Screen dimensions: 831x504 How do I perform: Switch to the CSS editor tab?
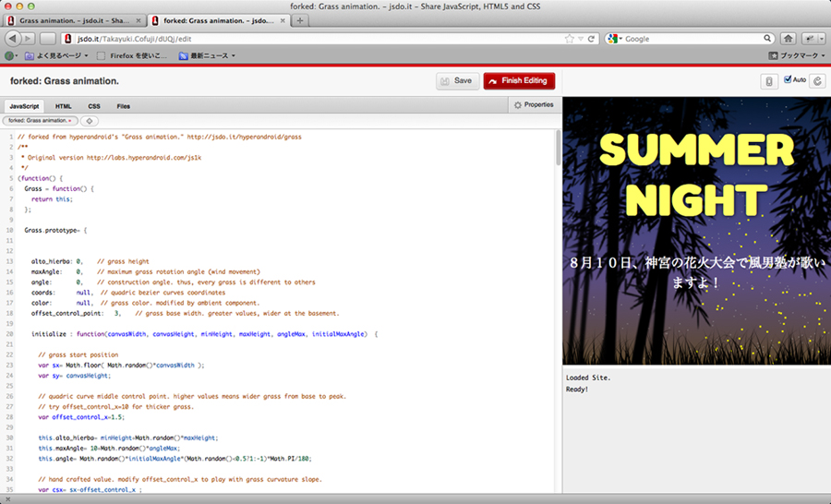coord(94,106)
